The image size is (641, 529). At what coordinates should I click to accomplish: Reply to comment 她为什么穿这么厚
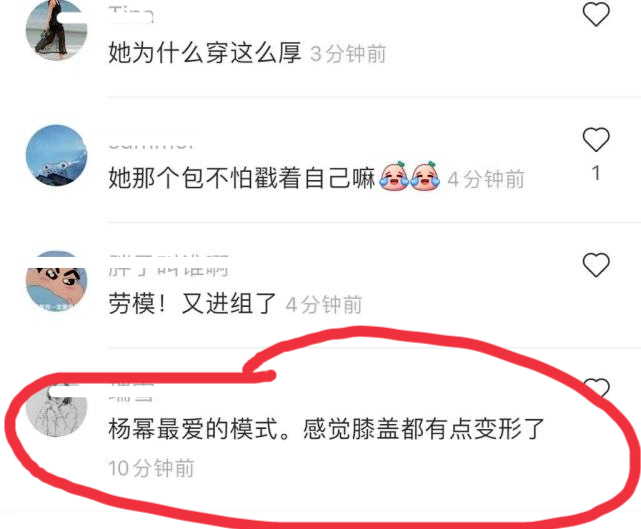click(x=204, y=53)
